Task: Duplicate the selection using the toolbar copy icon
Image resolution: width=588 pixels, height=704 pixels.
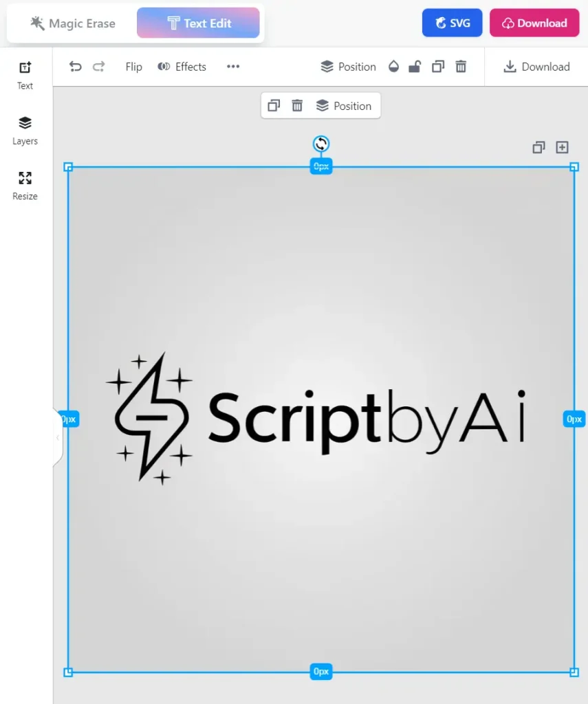Action: (438, 67)
